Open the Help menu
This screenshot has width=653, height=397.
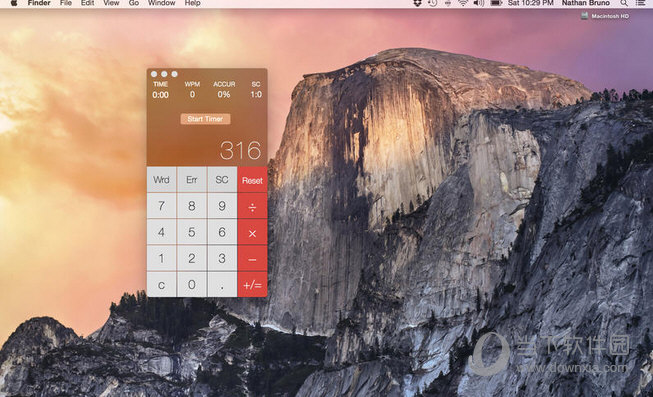tap(192, 3)
